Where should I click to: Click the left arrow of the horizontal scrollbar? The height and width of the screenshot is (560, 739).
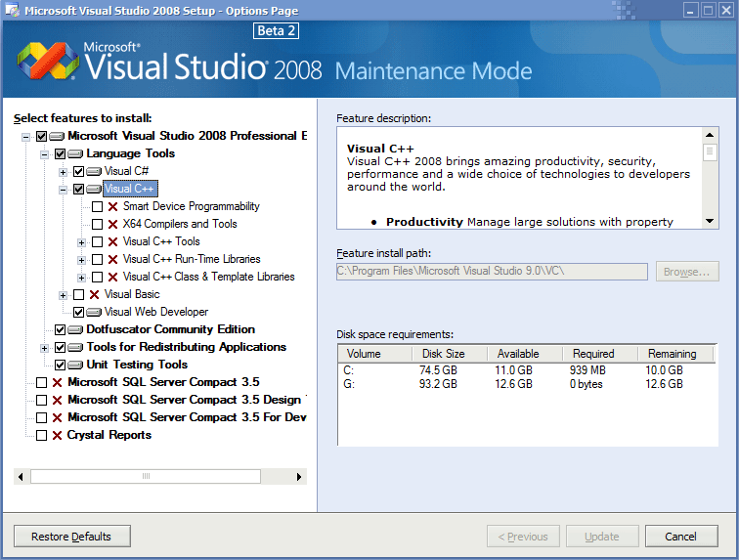pyautogui.click(x=21, y=477)
